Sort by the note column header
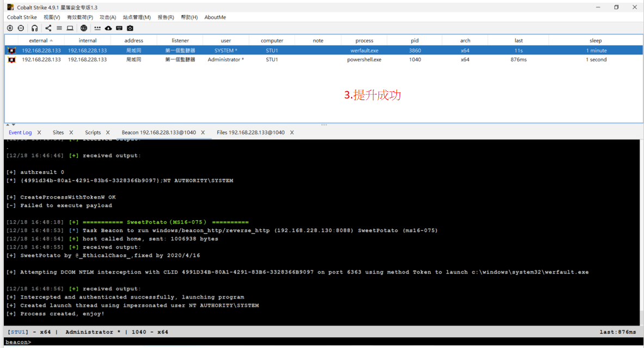 point(318,41)
